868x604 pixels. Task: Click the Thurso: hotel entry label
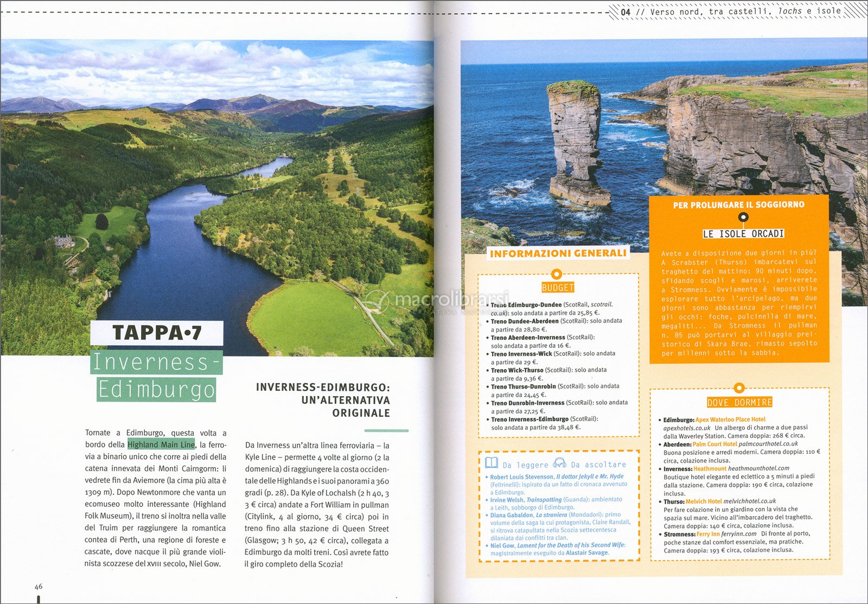pos(674,501)
